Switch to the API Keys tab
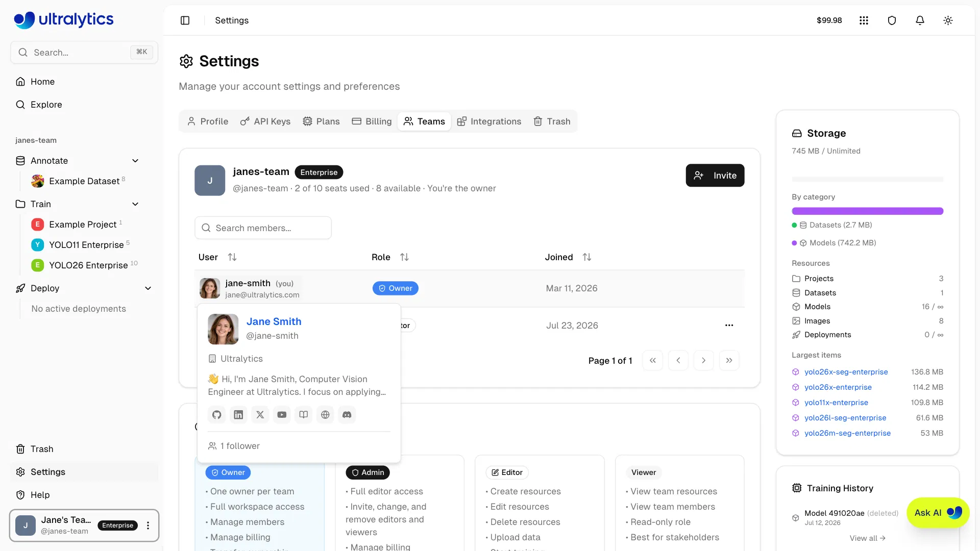The width and height of the screenshot is (980, 551). (x=265, y=121)
